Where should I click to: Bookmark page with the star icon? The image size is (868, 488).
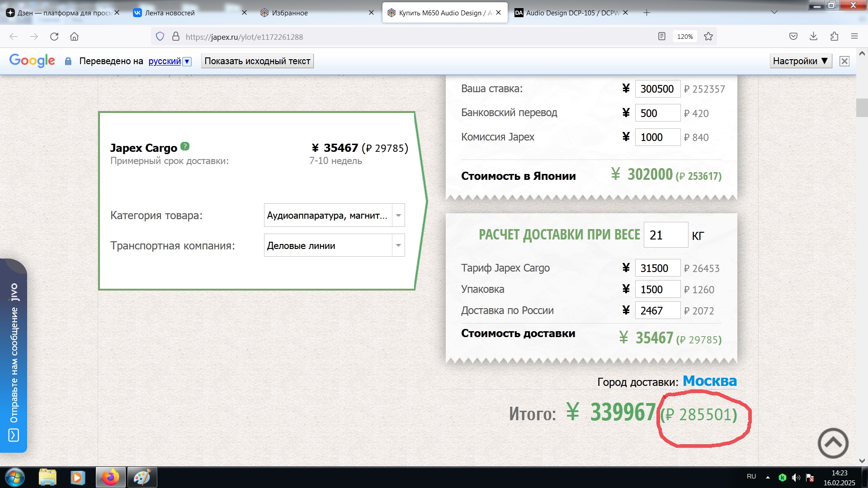708,37
